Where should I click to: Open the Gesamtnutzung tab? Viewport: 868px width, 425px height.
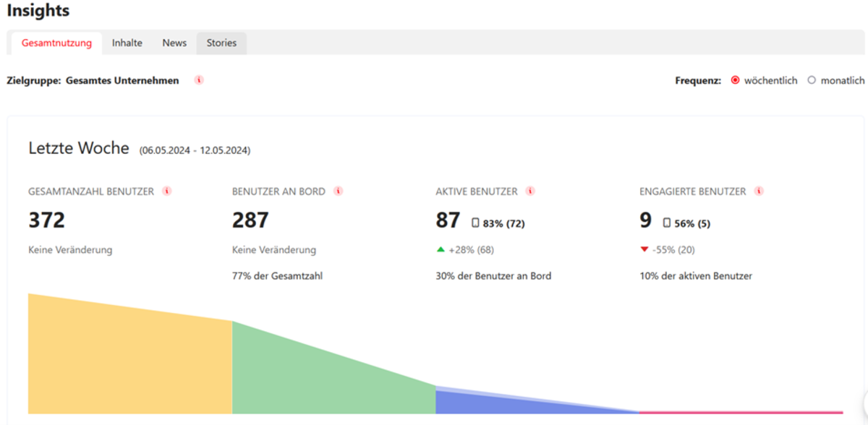[x=56, y=43]
